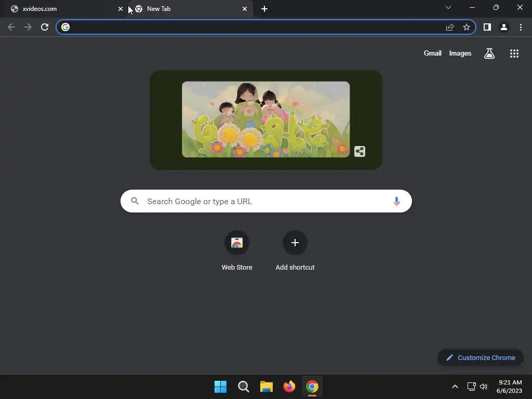This screenshot has height=399, width=532.
Task: Open volume tray icon
Action: click(x=484, y=387)
